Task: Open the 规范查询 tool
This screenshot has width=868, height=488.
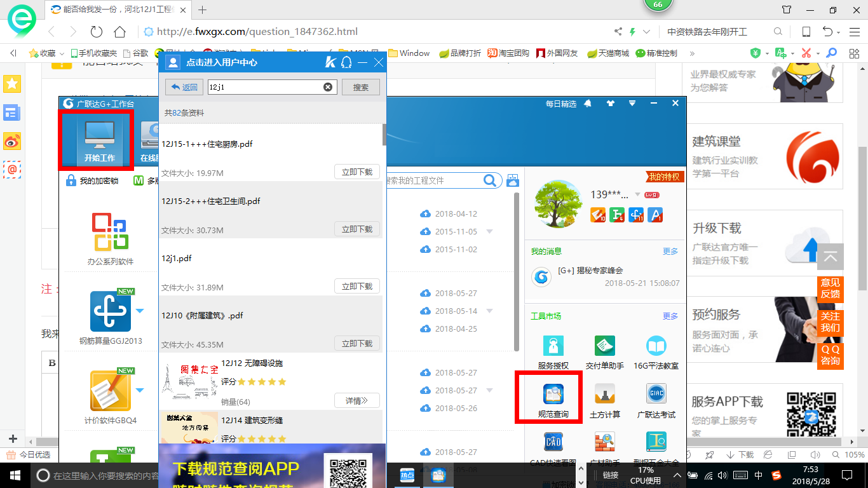Action: (553, 402)
